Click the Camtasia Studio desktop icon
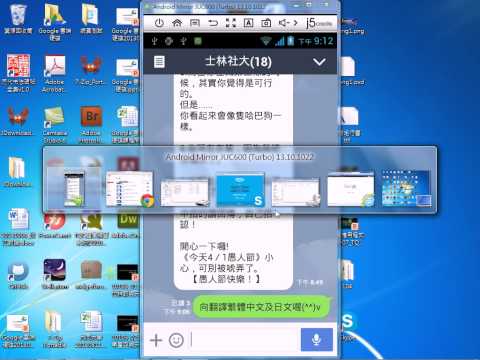 [55, 124]
